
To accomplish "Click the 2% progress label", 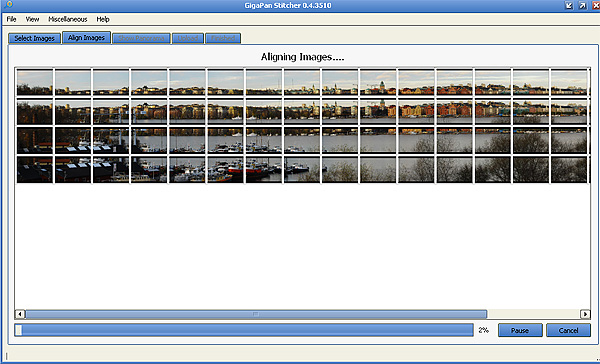I will tap(484, 330).
